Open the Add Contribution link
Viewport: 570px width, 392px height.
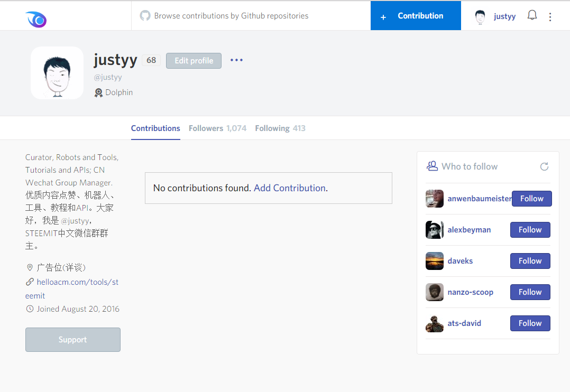289,188
